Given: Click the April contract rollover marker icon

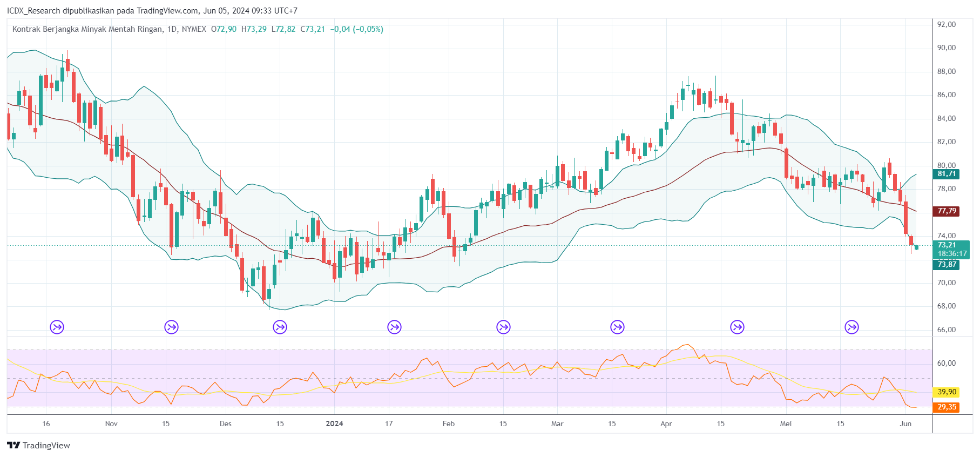Looking at the screenshot, I should [x=737, y=327].
